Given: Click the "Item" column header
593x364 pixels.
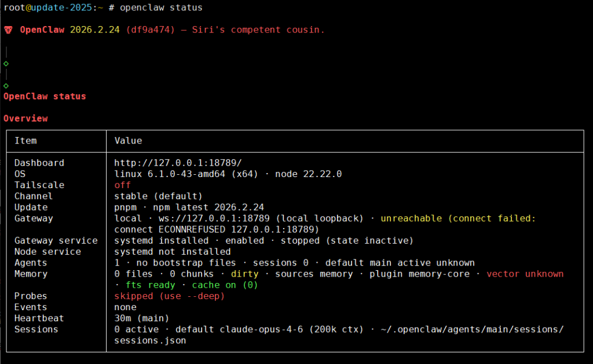Looking at the screenshot, I should pos(25,141).
